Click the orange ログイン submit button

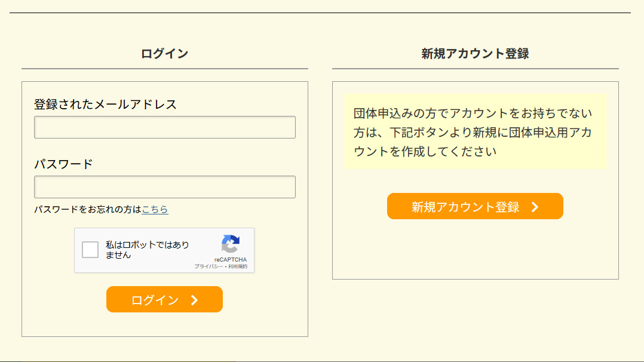point(164,299)
